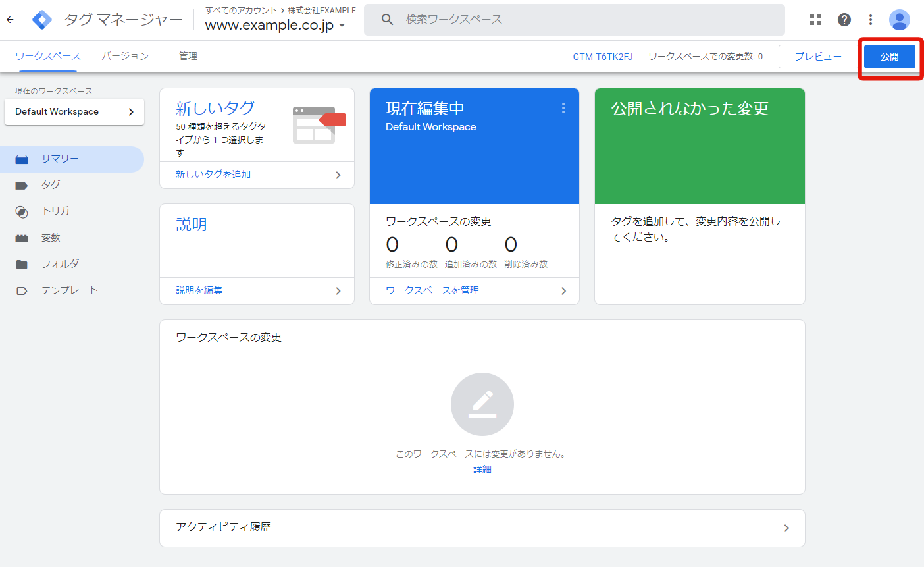Click the 説明 card heading
The height and width of the screenshot is (567, 924).
tap(192, 225)
